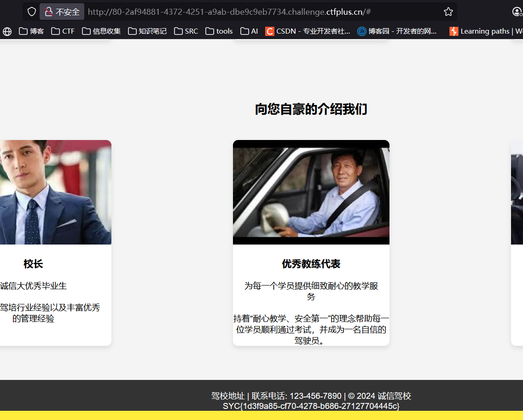
Task: Click the footer phone 123-456-7890 line
Action: 311,396
